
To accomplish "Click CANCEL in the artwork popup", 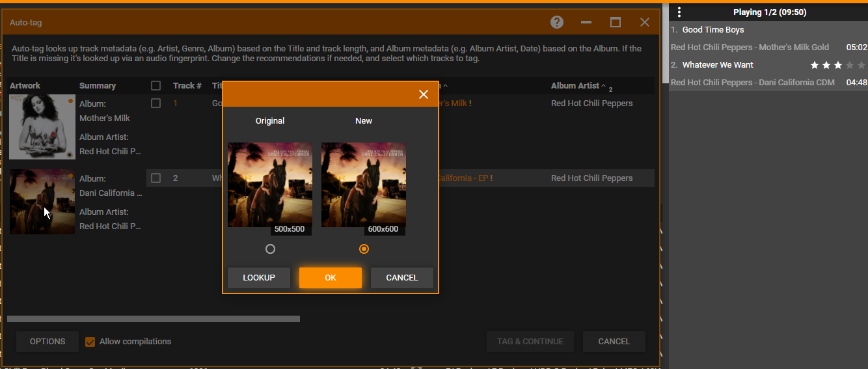I will pos(401,278).
